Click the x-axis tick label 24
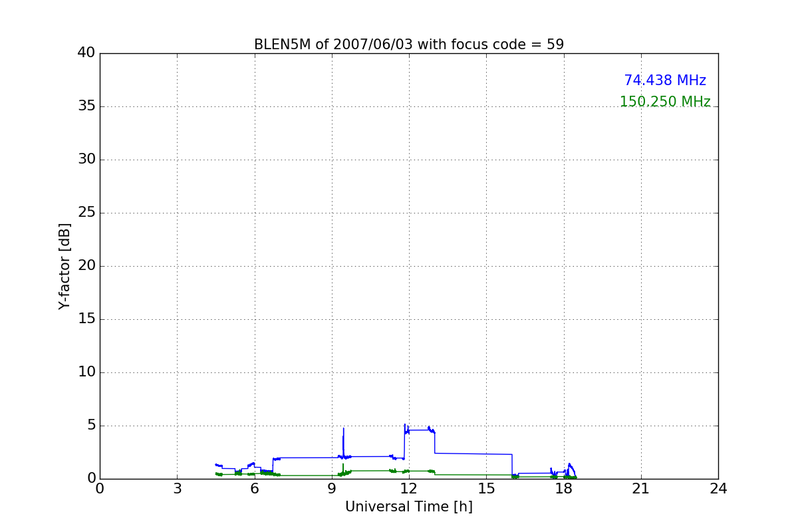 [x=718, y=489]
